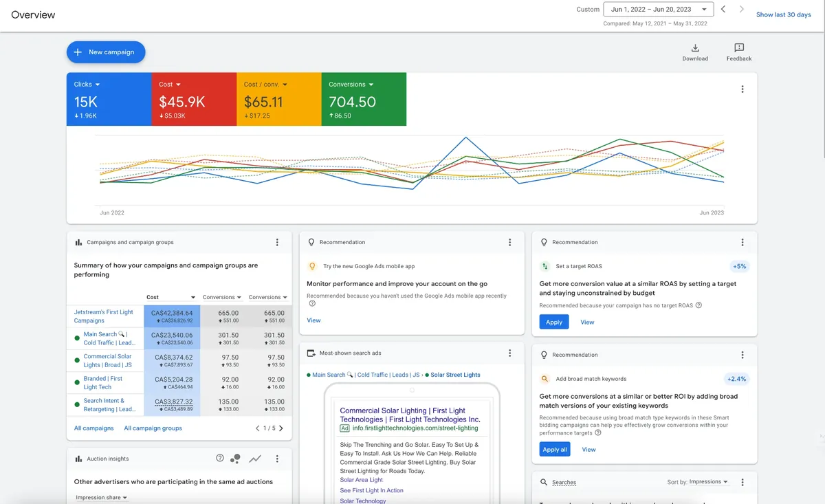Click Apply all for broad match keywords
This screenshot has width=825, height=504.
coord(555,450)
